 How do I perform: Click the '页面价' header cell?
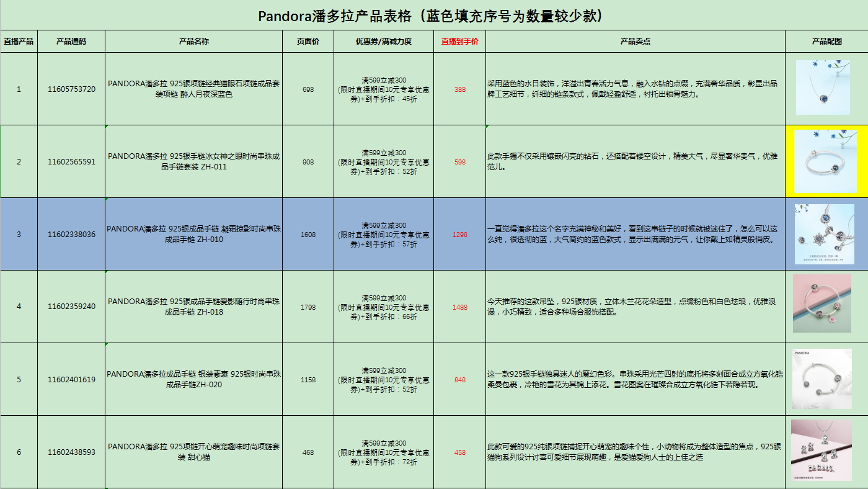tap(308, 42)
